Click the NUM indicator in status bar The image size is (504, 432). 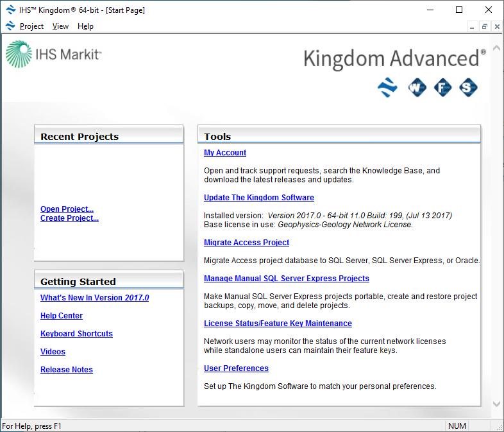pos(457,426)
